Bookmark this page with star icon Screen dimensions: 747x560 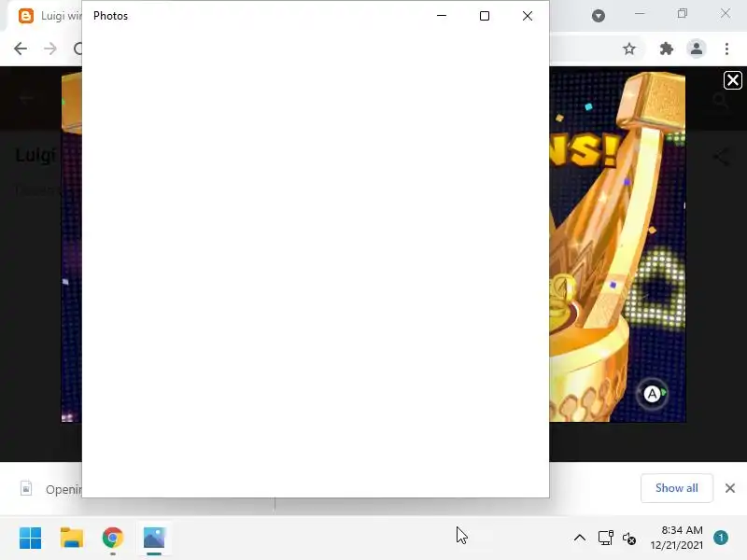pos(629,49)
